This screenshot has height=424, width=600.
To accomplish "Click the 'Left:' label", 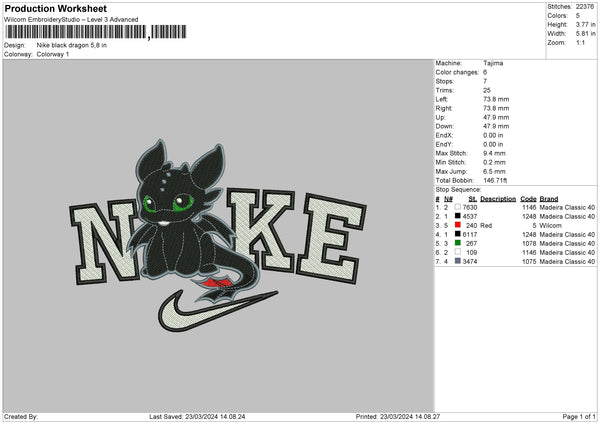I will [x=442, y=99].
